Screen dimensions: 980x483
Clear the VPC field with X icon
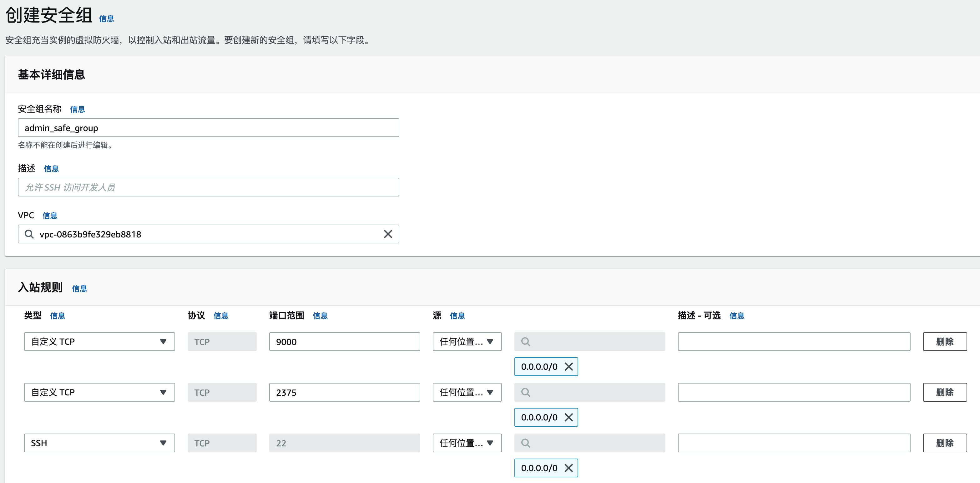(388, 234)
